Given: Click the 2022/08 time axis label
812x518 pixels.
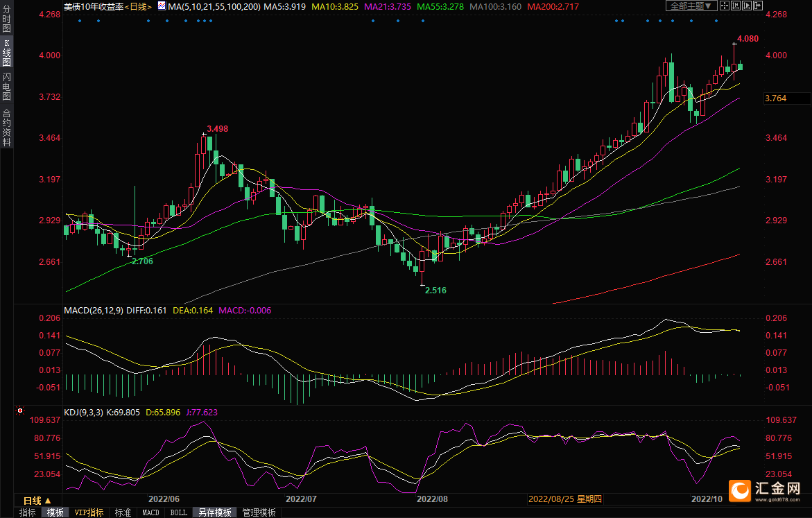Looking at the screenshot, I should pyautogui.click(x=432, y=499).
